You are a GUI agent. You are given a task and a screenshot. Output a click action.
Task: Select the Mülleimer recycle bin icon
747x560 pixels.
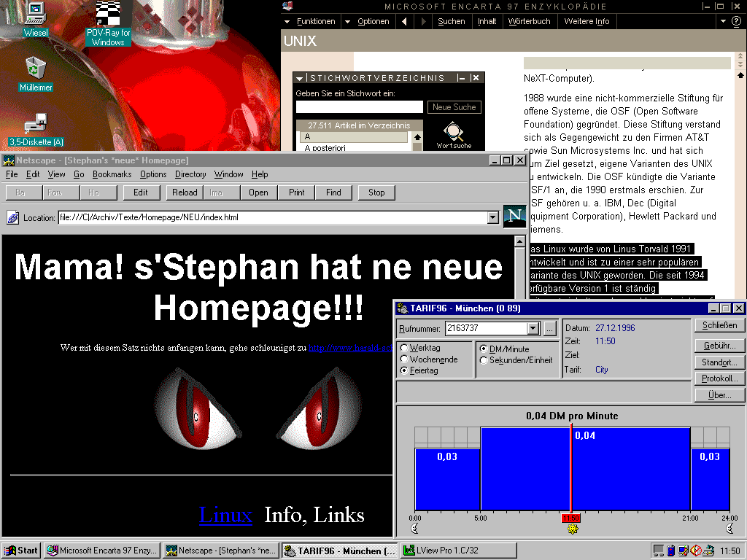pyautogui.click(x=36, y=74)
